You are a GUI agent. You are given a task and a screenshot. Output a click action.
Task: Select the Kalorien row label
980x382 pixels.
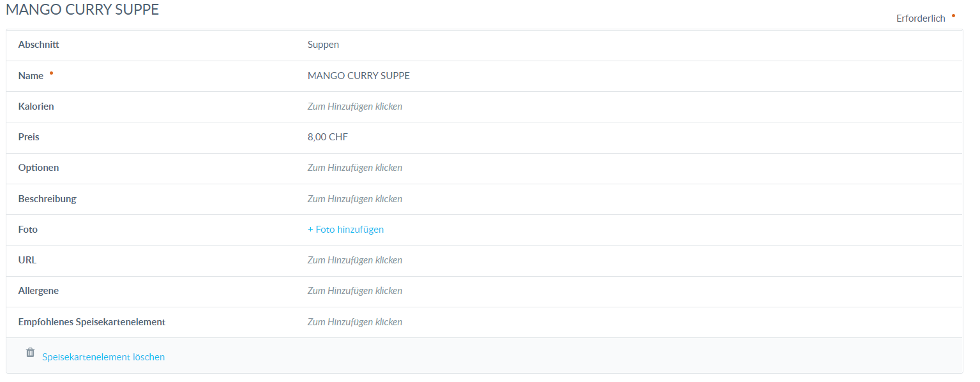[x=36, y=107]
